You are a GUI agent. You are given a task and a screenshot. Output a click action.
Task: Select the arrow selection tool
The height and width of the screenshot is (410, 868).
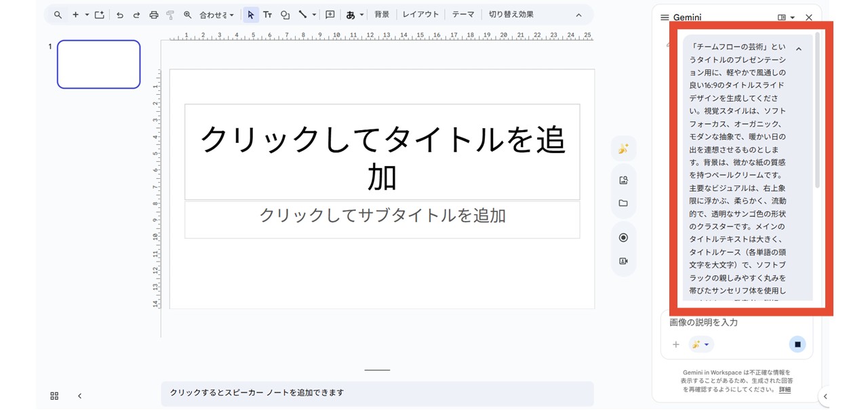click(x=251, y=14)
